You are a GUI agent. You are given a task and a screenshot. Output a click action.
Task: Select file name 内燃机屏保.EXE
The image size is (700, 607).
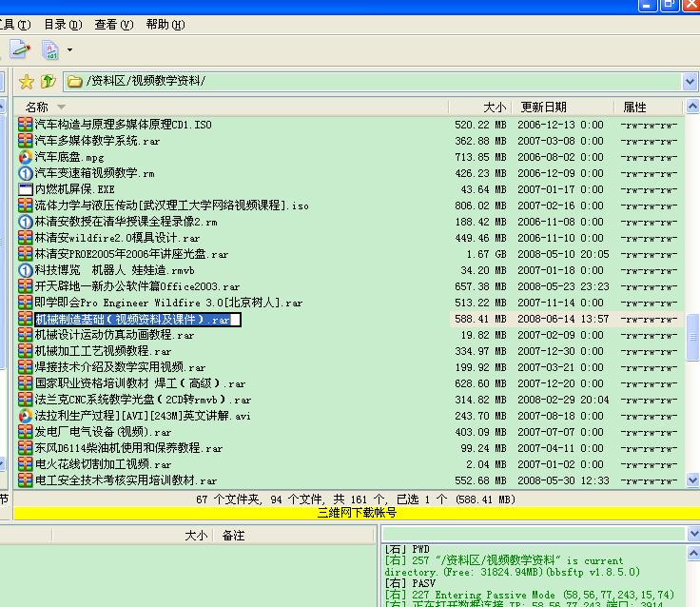tap(75, 189)
